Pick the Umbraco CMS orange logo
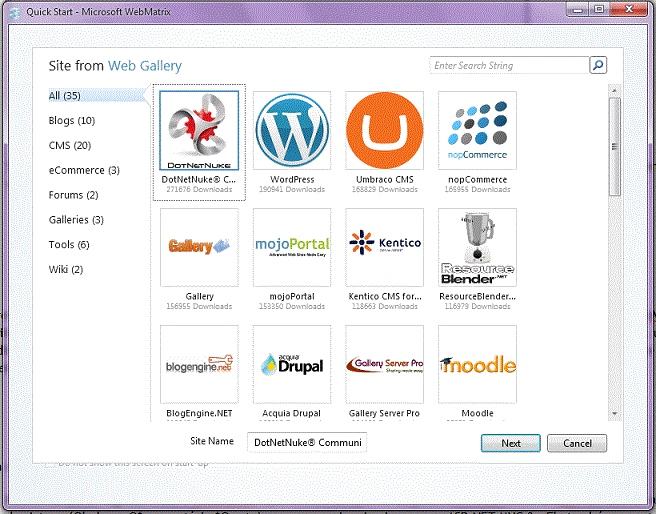 (x=384, y=130)
